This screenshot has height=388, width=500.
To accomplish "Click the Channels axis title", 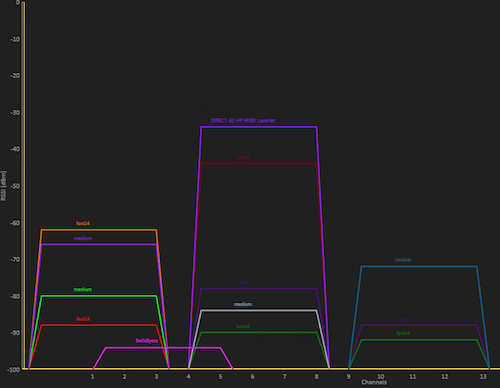I will pos(374,382).
